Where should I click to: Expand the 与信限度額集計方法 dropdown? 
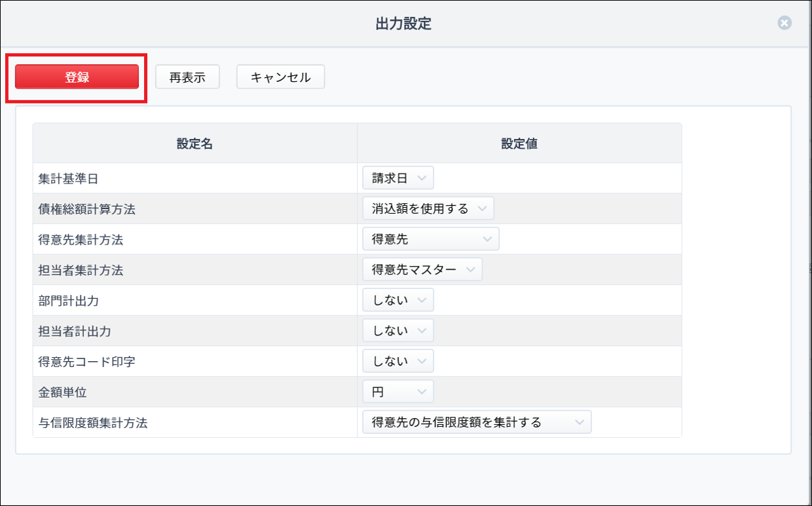point(477,422)
